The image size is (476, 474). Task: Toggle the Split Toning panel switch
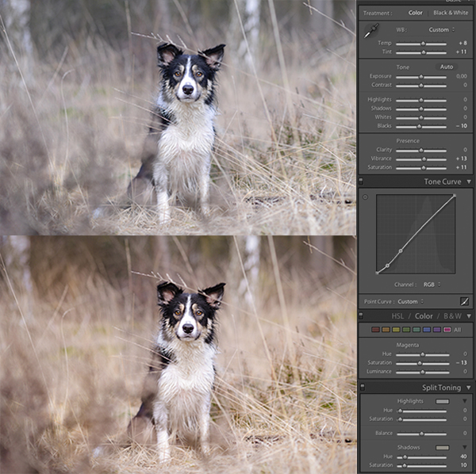pyautogui.click(x=361, y=388)
